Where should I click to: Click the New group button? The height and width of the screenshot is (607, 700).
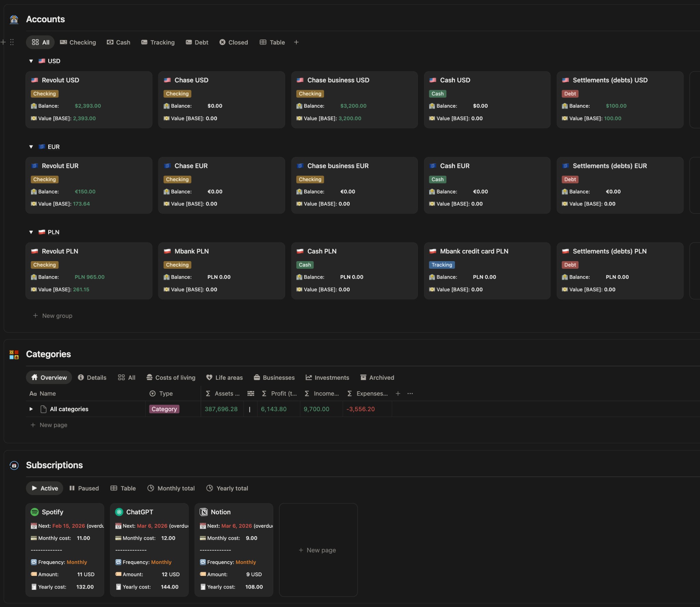coord(53,315)
